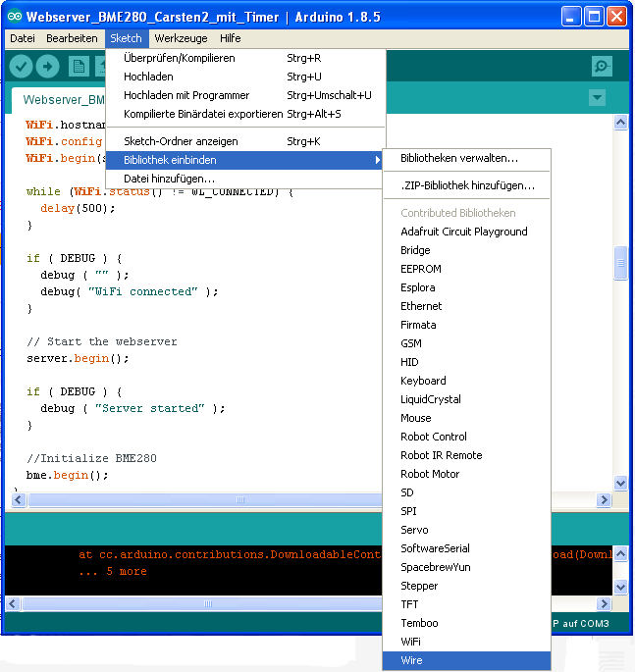Choose Hochladen menu entry
This screenshot has height=672, width=635.
245,77
